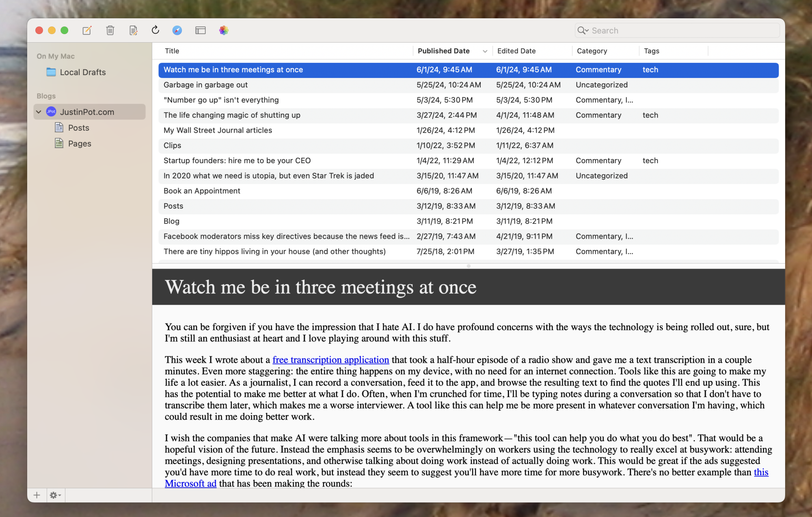The image size is (812, 517).
Task: Click Uncategorized in Garbage in garbage out row
Action: point(602,85)
